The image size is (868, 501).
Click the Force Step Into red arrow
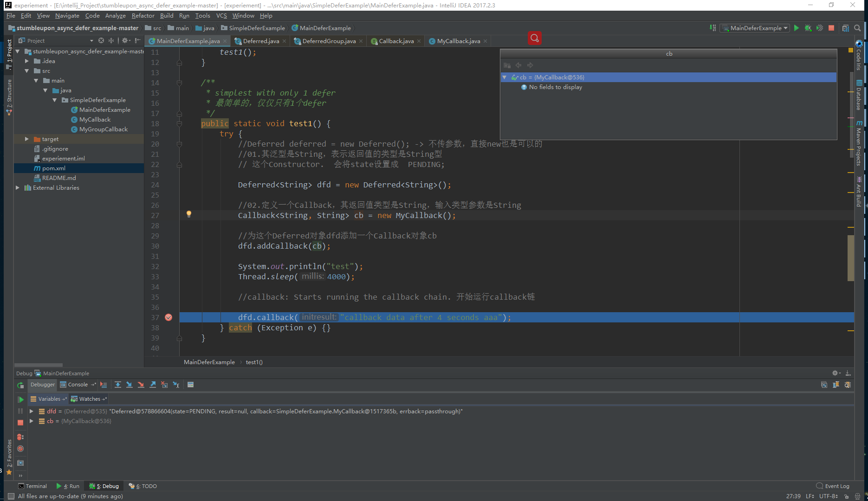[x=141, y=385]
